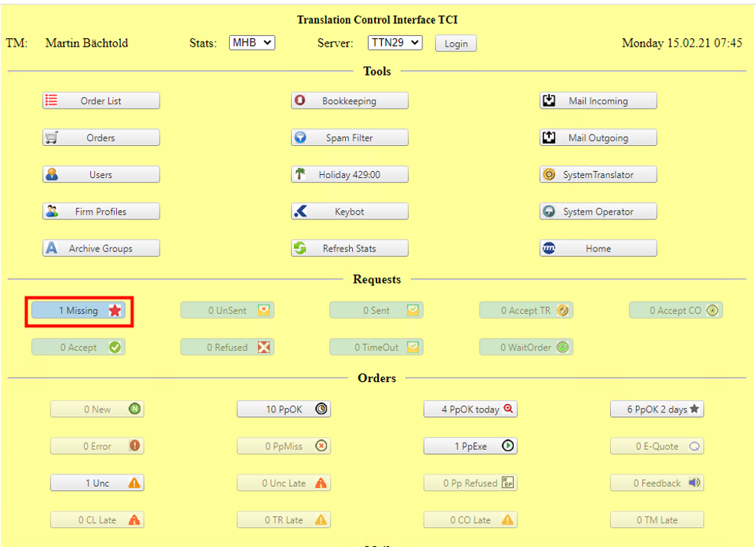Open the Users tool

click(101, 175)
